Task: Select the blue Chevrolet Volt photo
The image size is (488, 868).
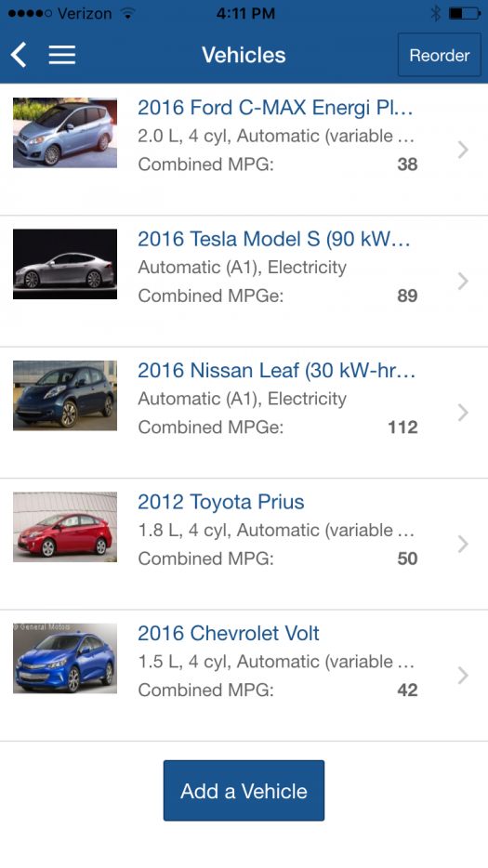Action: tap(65, 658)
